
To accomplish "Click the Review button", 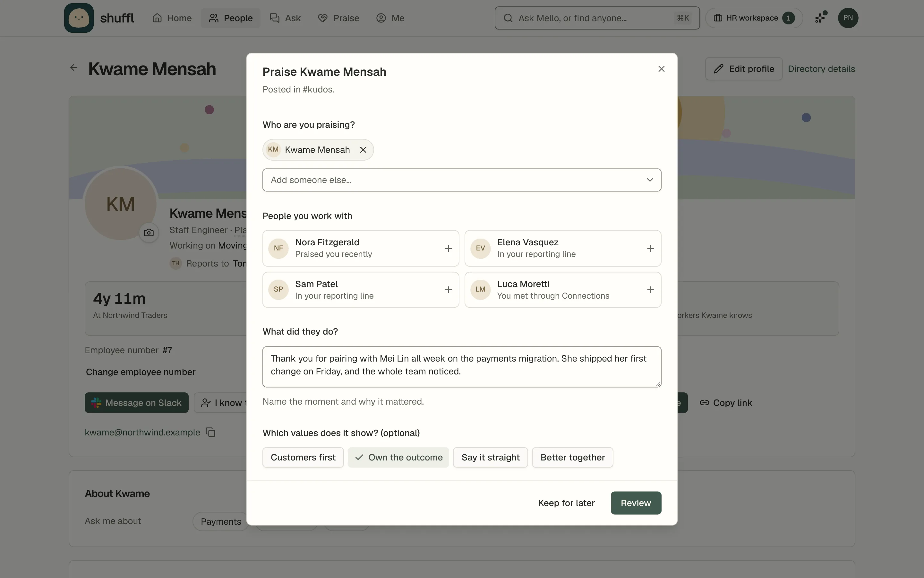I will click(636, 503).
